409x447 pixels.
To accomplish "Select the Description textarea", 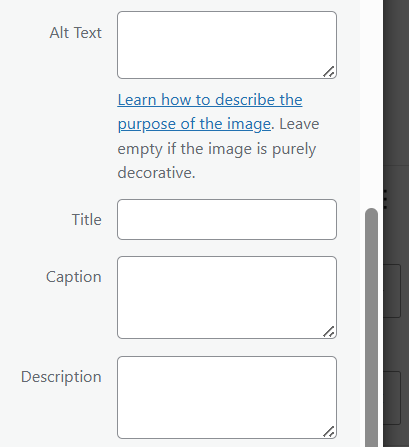I will click(227, 397).
